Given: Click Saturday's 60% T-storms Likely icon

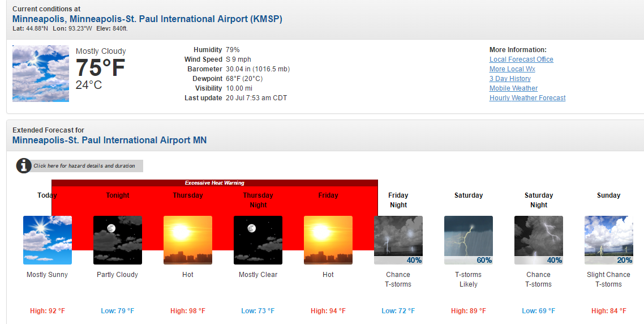Looking at the screenshot, I should 469,240.
